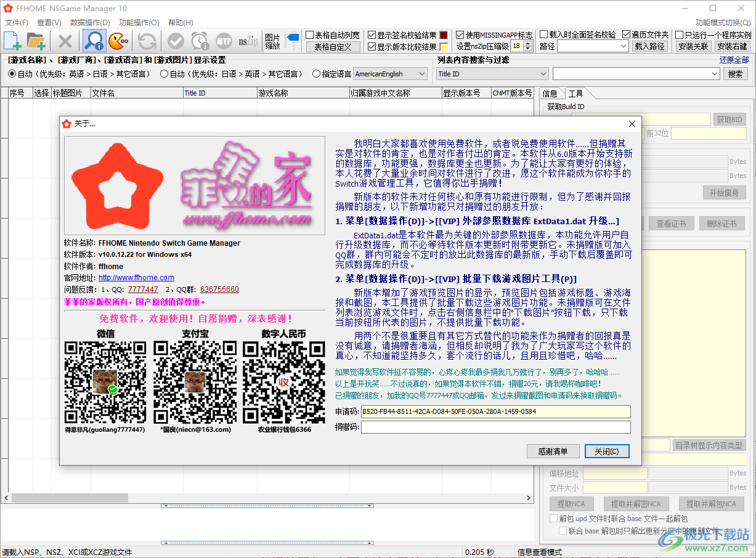Toggle the magnifier info view mode icon
This screenshot has width=756, height=558.
pos(94,41)
